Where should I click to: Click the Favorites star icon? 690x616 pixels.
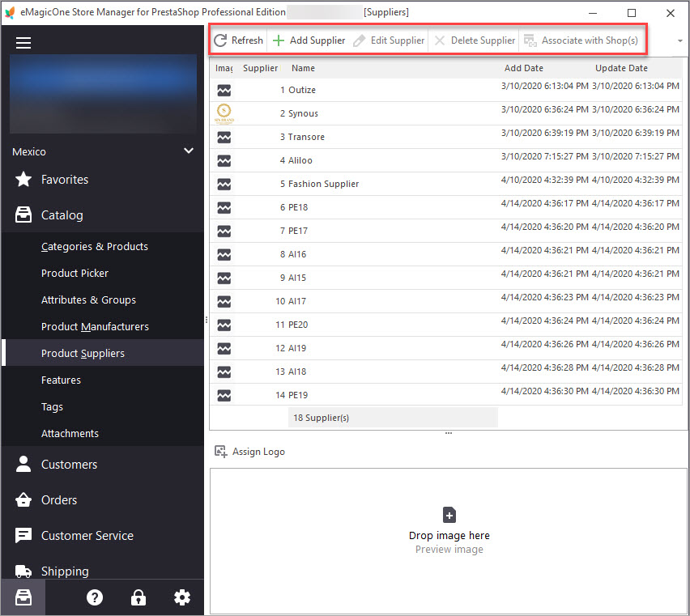pos(23,179)
